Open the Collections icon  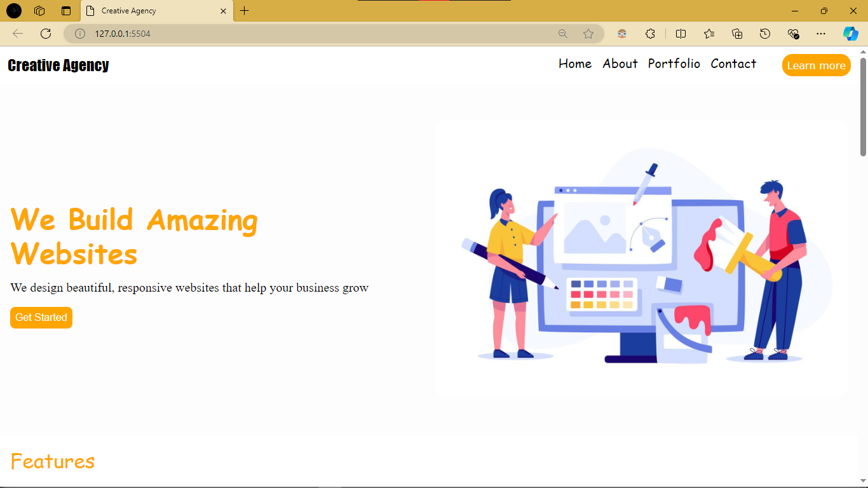(737, 34)
